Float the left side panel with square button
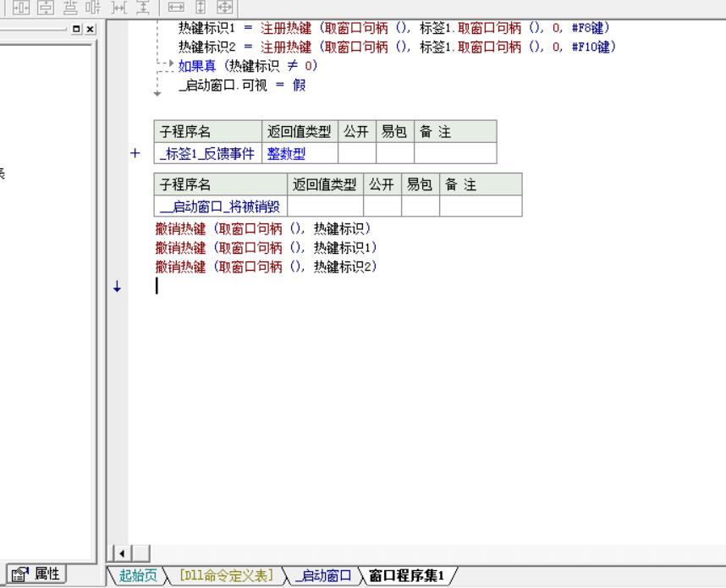The width and height of the screenshot is (726, 588). point(77,29)
